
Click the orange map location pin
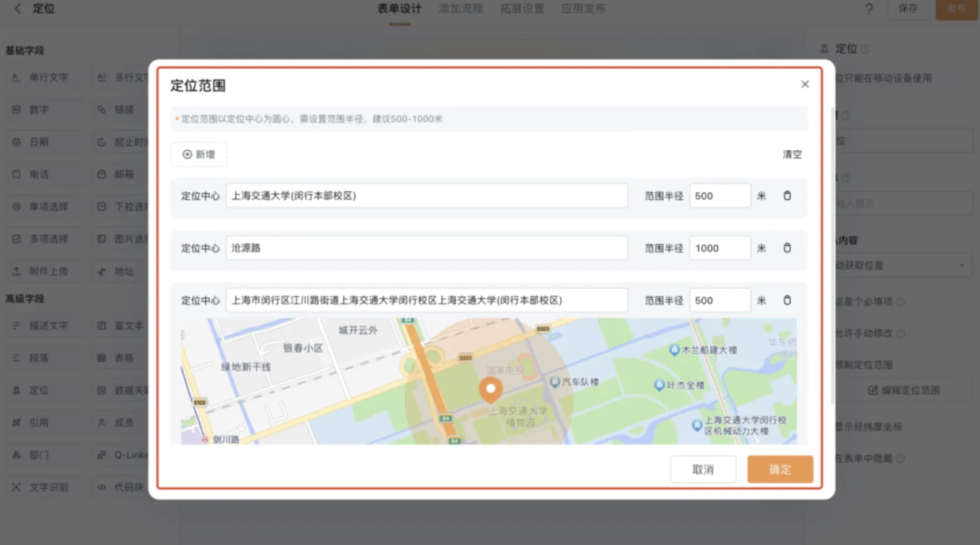[491, 390]
